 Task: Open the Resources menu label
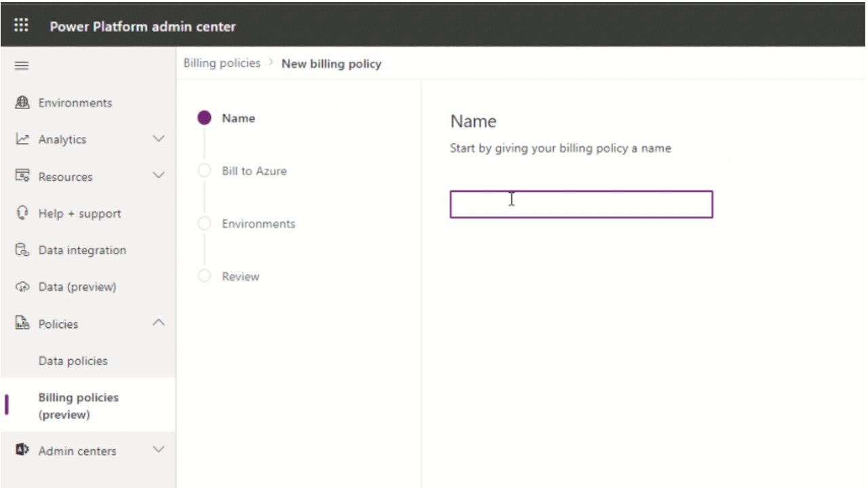point(66,177)
